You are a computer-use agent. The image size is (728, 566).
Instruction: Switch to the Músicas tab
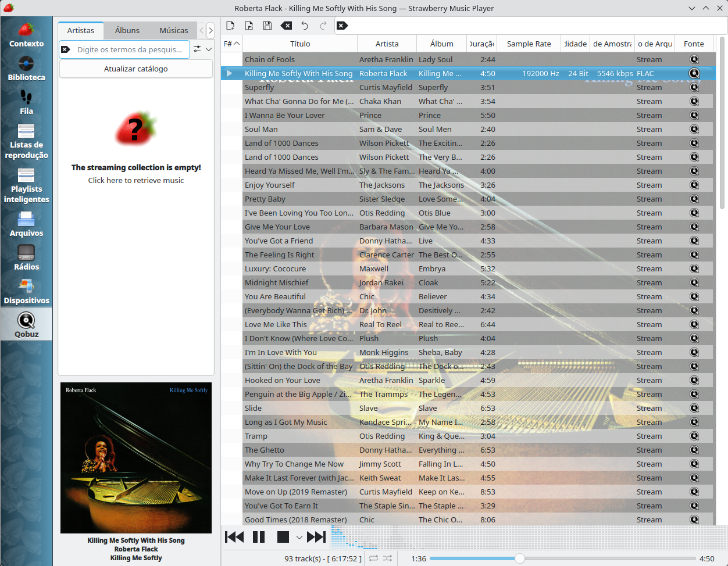pyautogui.click(x=174, y=30)
